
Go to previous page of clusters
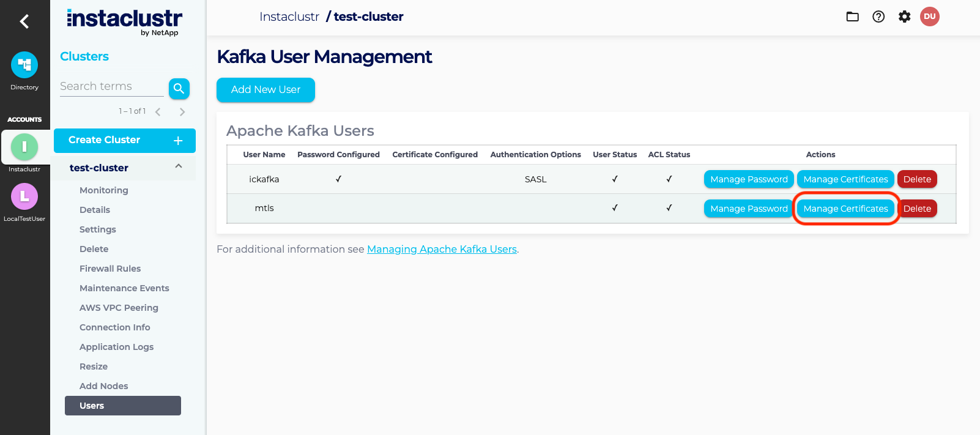click(x=158, y=112)
